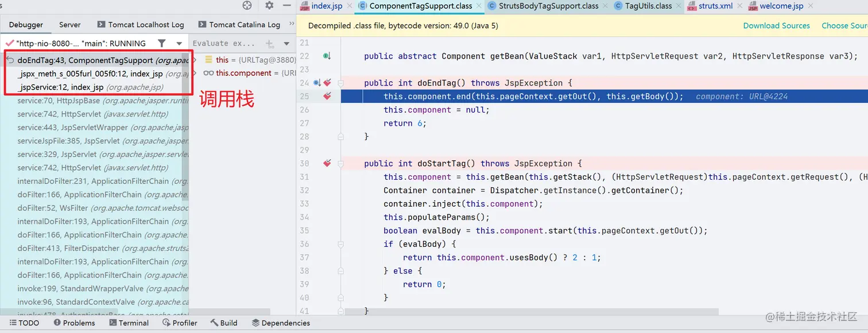Open the Tomcat Localhost Log tab
This screenshot has width=868, height=333.
[141, 25]
